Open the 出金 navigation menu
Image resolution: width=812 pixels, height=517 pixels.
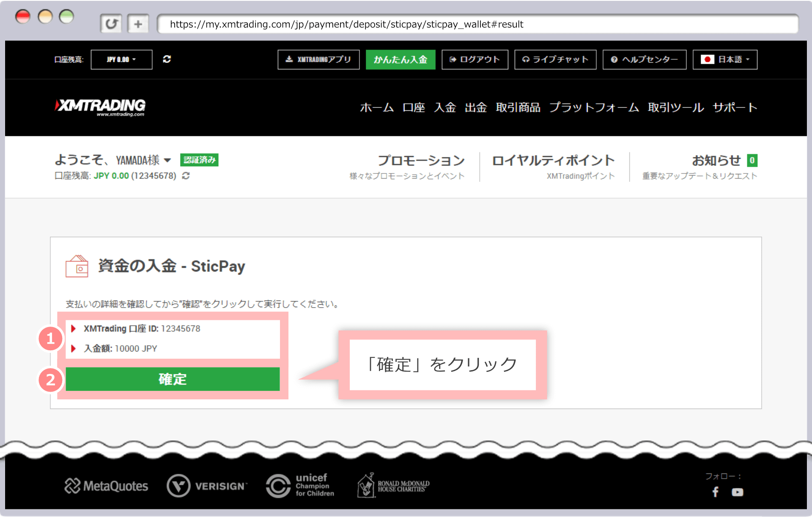(476, 107)
